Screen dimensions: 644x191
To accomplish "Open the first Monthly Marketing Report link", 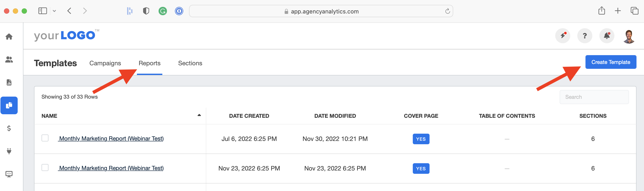I will [111, 139].
